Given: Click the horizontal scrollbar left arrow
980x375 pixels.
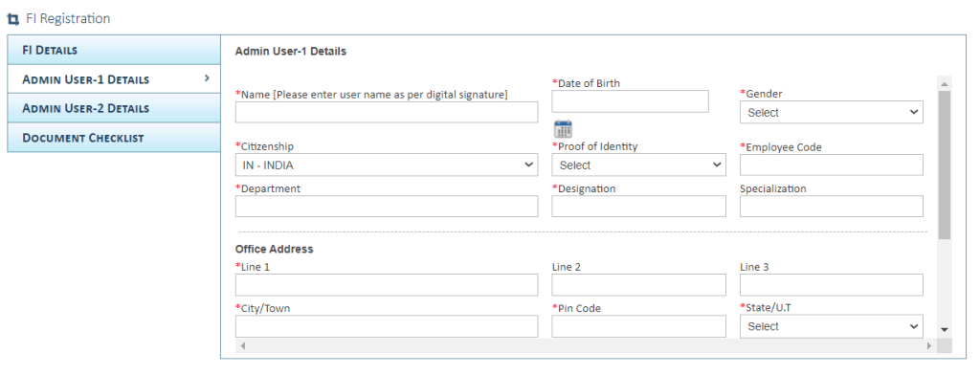Looking at the screenshot, I should click(243, 345).
